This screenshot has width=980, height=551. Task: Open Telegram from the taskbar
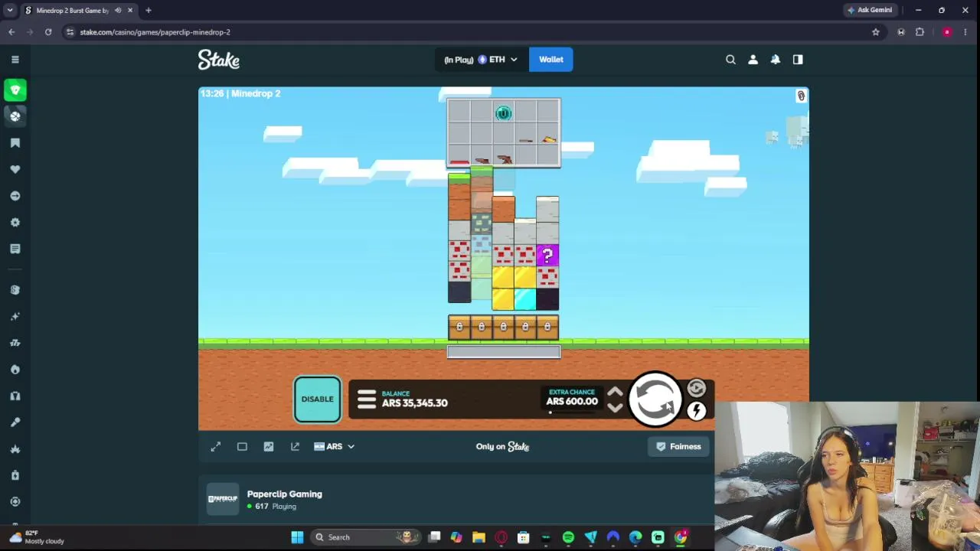(590, 537)
